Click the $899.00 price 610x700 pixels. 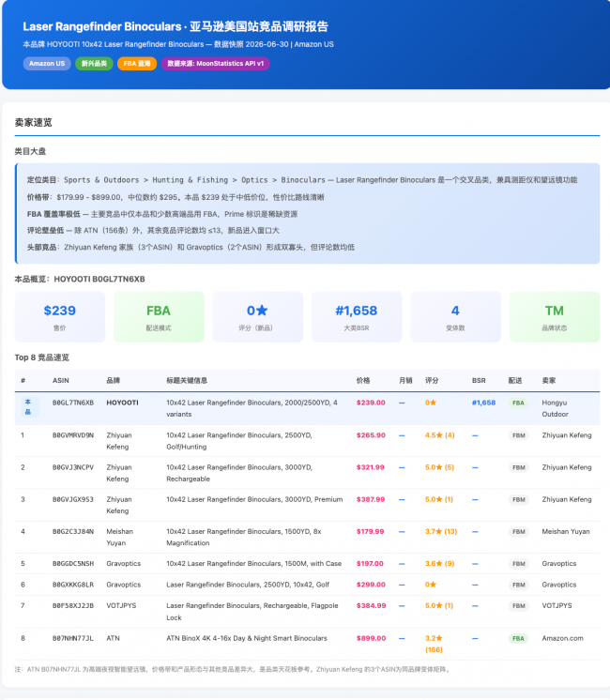click(371, 638)
